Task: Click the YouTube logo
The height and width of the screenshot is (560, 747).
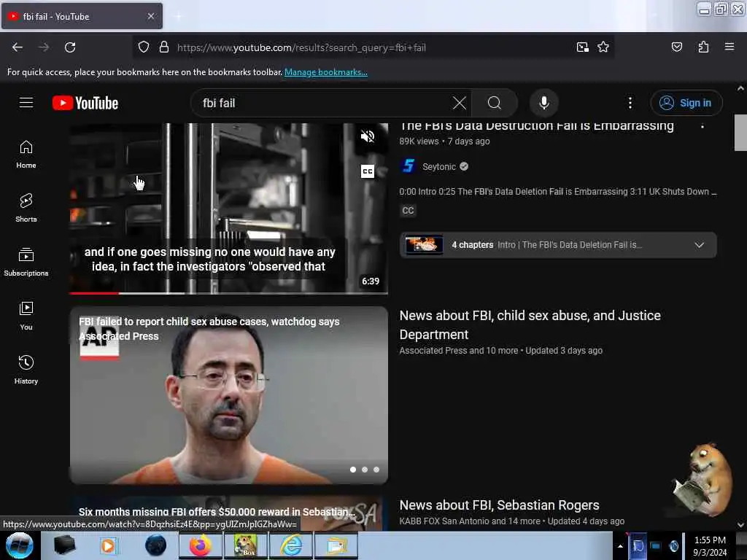Action: coord(85,103)
